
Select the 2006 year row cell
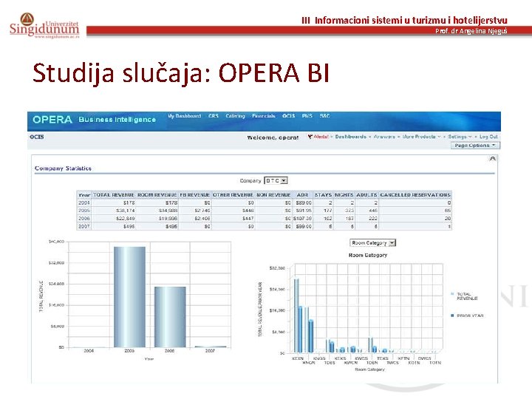click(x=84, y=219)
